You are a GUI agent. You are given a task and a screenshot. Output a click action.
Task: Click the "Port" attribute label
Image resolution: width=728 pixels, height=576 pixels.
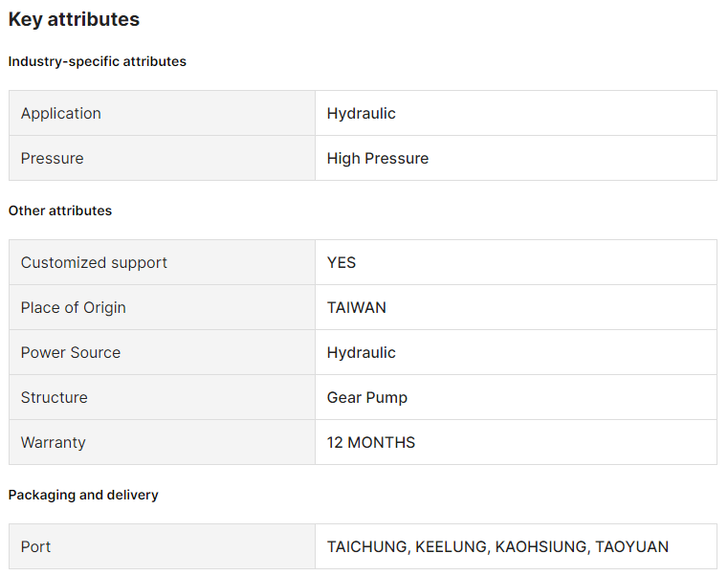35,546
